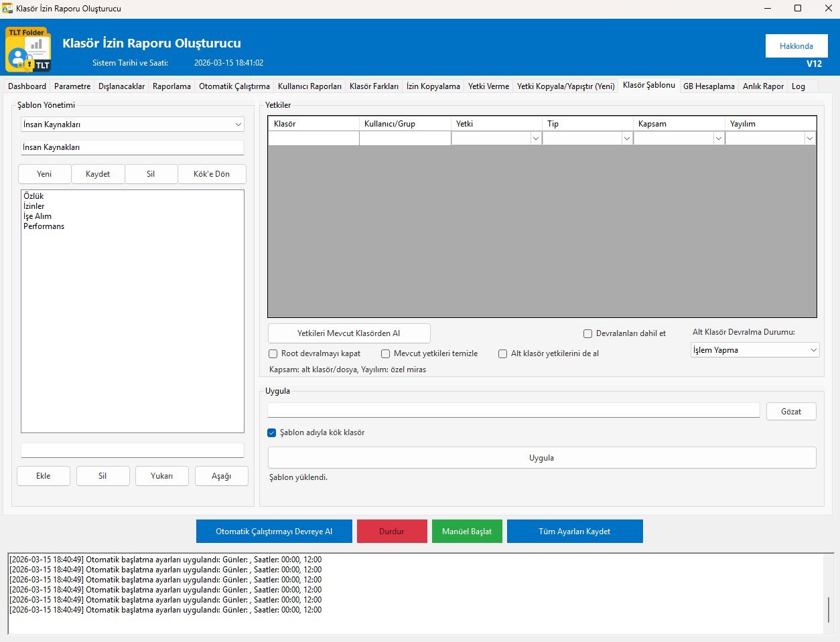Image resolution: width=840 pixels, height=642 pixels.
Task: Check 'Mevcut yetkileri temizle' option
Action: point(386,353)
